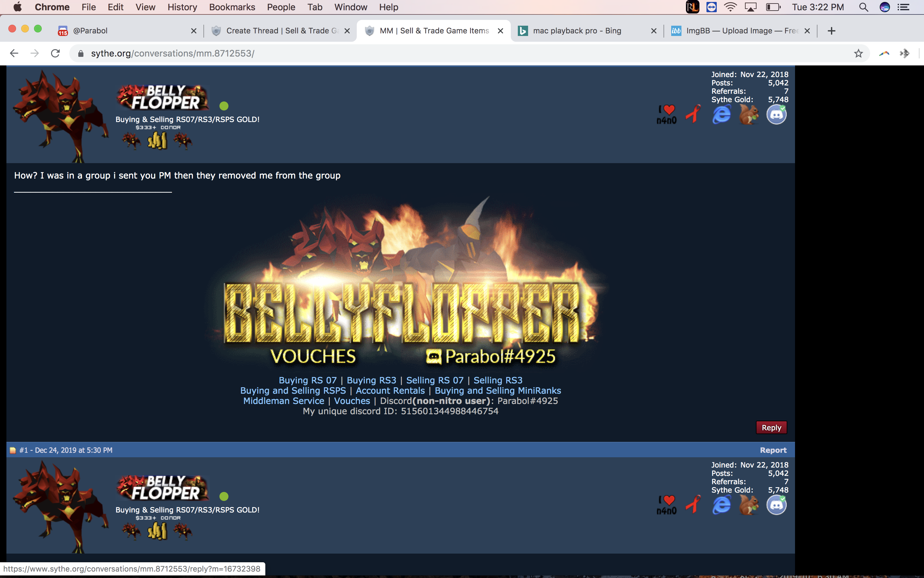Click the Report link on post #1

pos(773,450)
